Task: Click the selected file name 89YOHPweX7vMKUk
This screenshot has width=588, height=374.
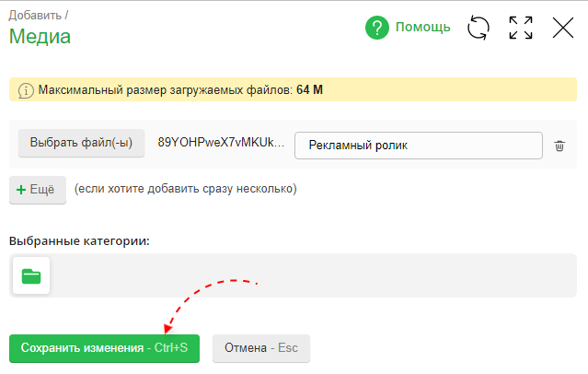Action: pos(221,144)
